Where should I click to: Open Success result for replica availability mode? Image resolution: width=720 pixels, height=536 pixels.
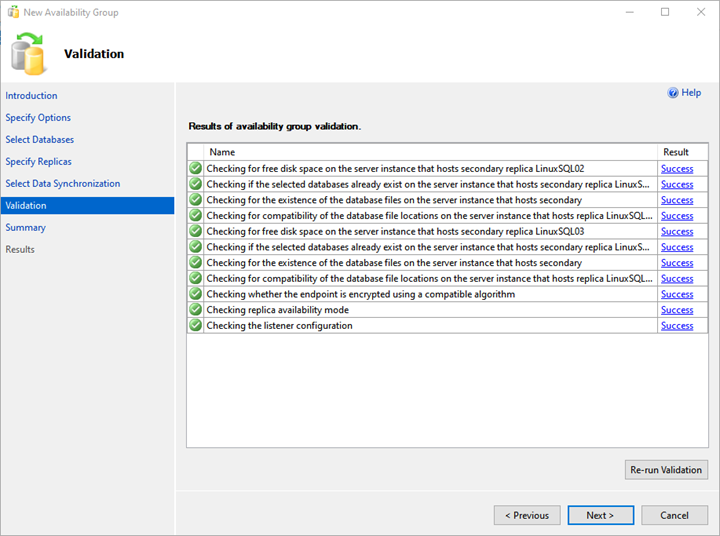pyautogui.click(x=677, y=310)
